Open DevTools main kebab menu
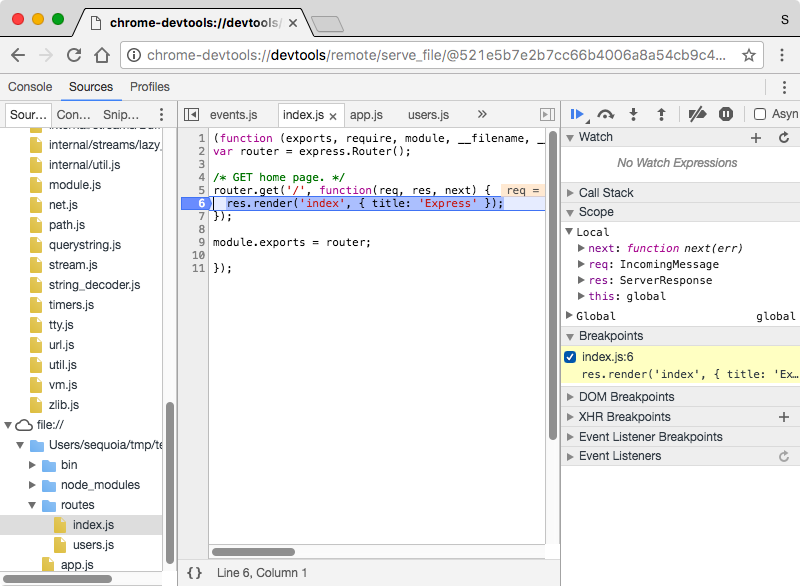This screenshot has height=586, width=800. (x=784, y=87)
